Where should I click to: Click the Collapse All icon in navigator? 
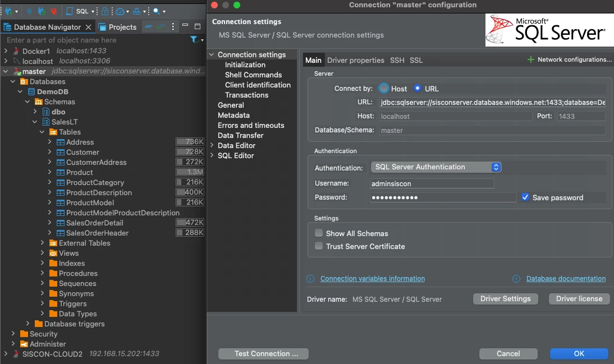(x=148, y=26)
